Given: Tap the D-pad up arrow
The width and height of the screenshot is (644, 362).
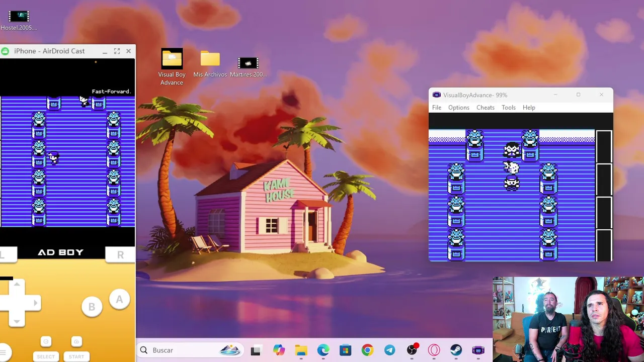Looking at the screenshot, I should [17, 285].
